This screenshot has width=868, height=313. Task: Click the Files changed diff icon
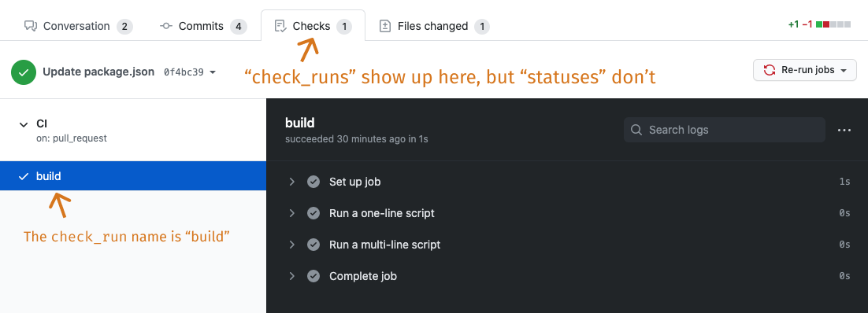[x=384, y=26]
